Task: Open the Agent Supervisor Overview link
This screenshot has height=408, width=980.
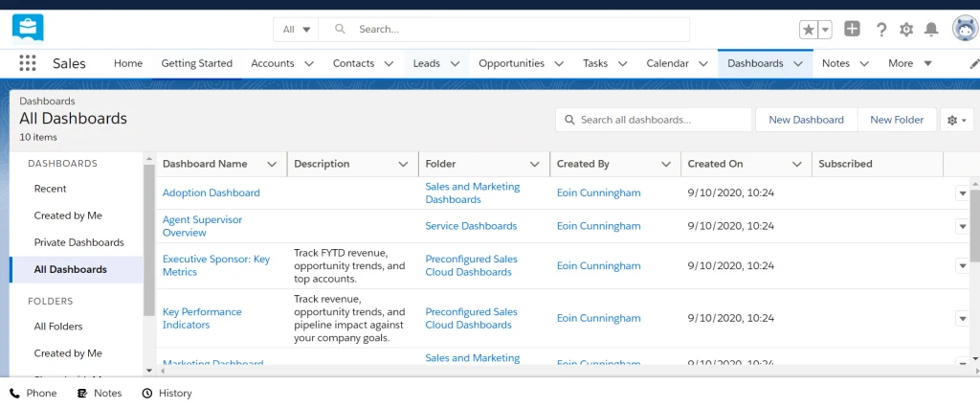Action: [202, 226]
